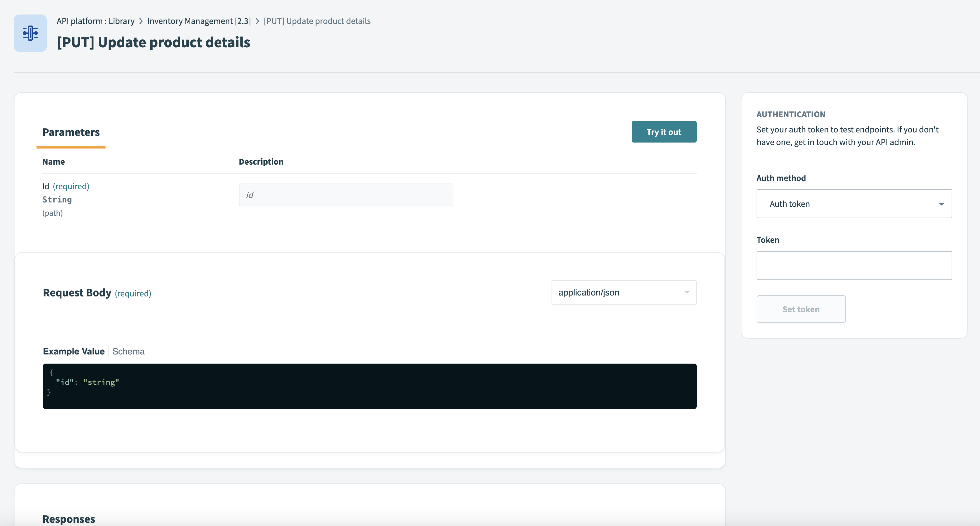
Task: Click inside the example JSON code block
Action: 369,386
